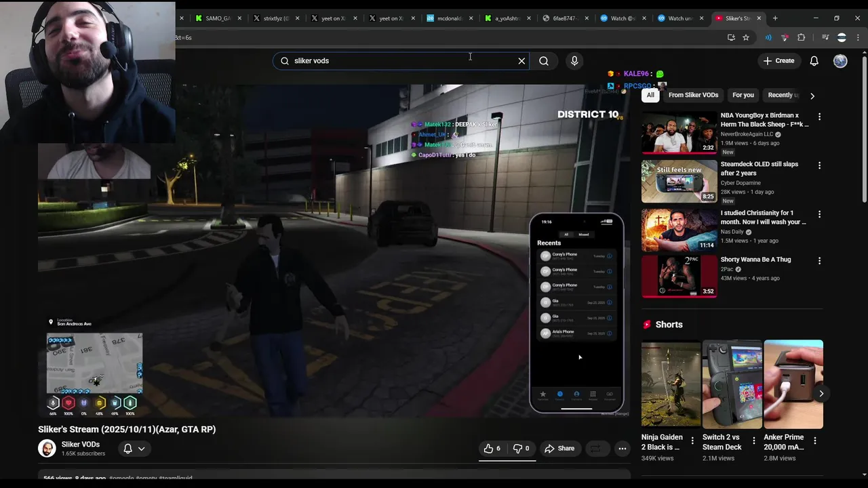Open the browser media control icon

(825, 37)
